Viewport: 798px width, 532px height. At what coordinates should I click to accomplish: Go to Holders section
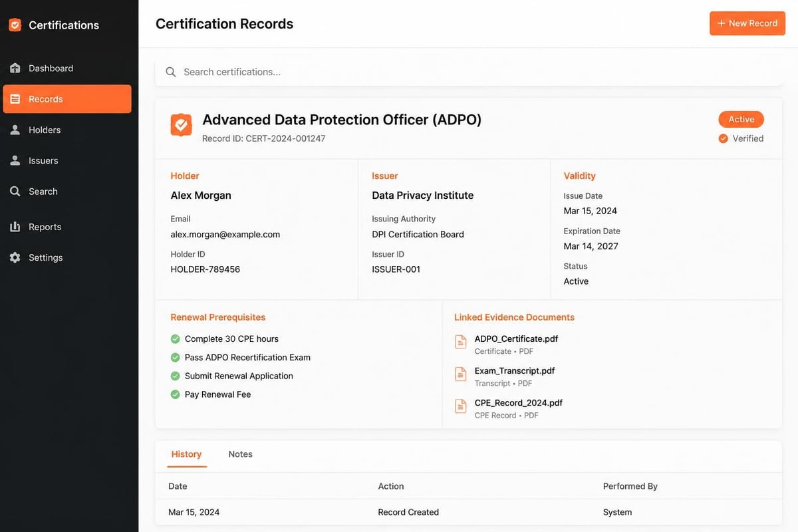pos(67,130)
